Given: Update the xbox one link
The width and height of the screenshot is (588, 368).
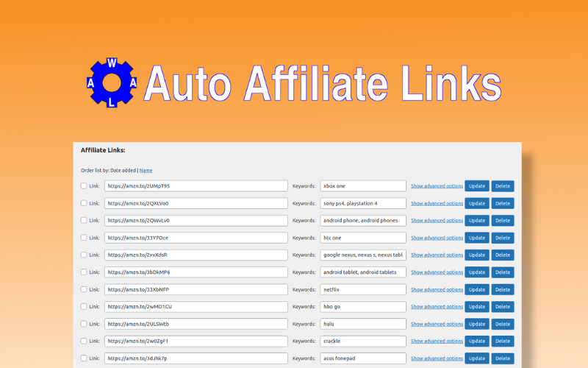Looking at the screenshot, I should point(477,186).
